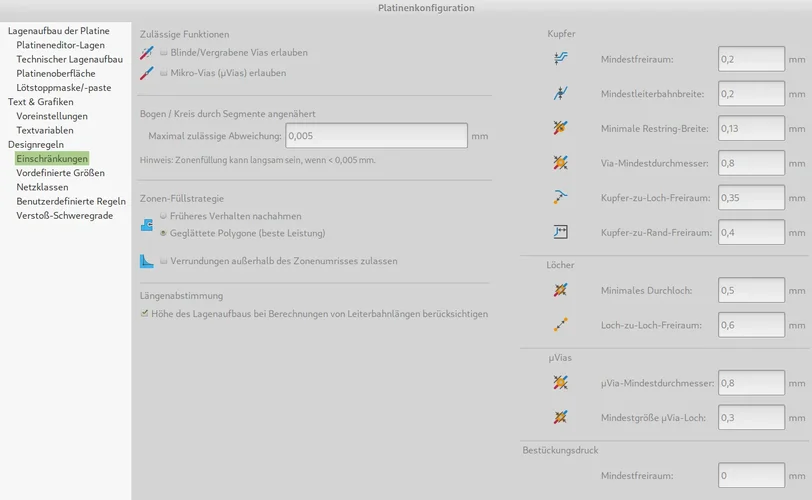Click the Bestückungsdruck Mindestfreiraum field
812x500 pixels.
click(x=751, y=476)
